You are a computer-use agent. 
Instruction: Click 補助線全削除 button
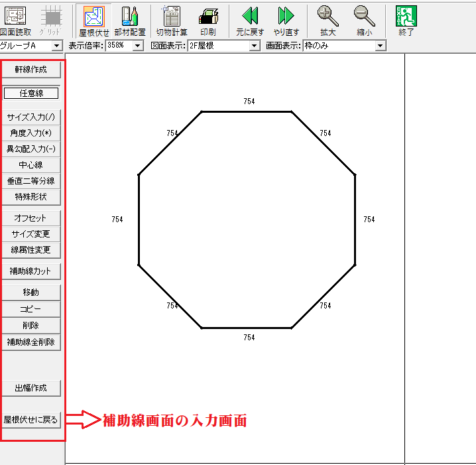(x=31, y=342)
